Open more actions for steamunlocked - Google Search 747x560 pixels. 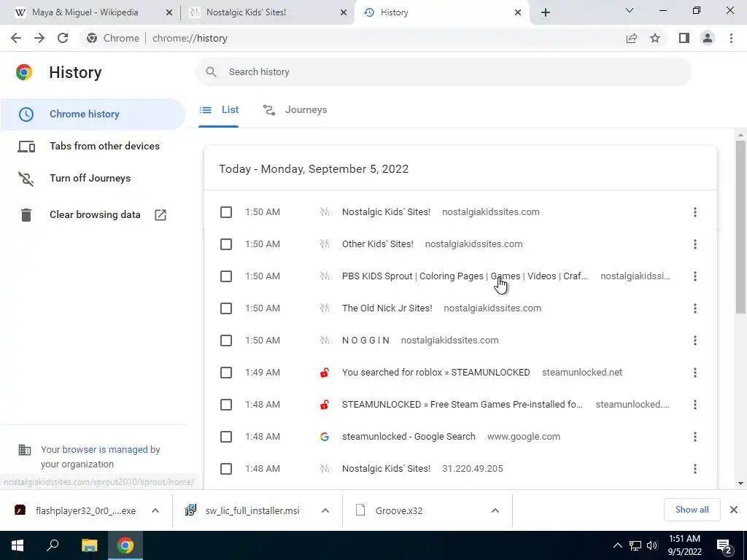coord(694,437)
